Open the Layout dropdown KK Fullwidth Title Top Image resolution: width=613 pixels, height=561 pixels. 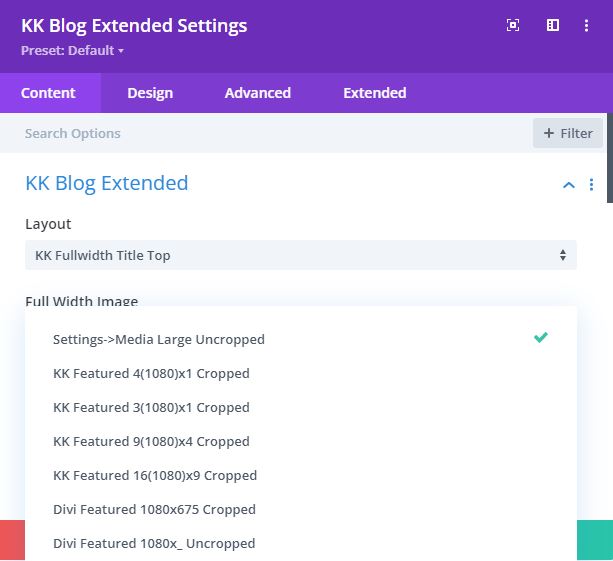coord(301,255)
